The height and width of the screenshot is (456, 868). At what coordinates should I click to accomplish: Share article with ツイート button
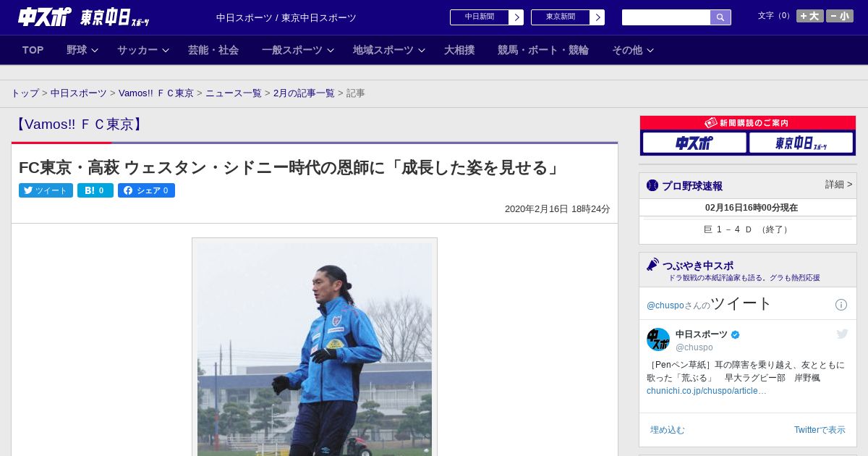(x=46, y=190)
